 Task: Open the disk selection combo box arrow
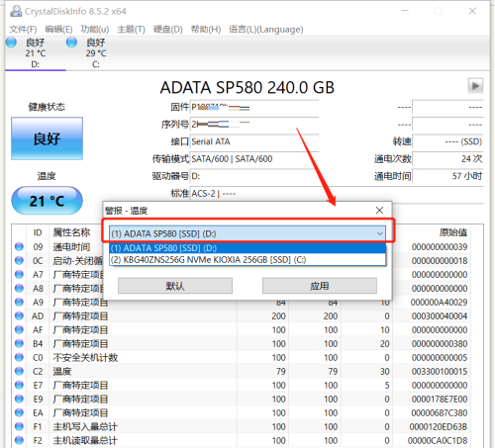click(x=379, y=233)
